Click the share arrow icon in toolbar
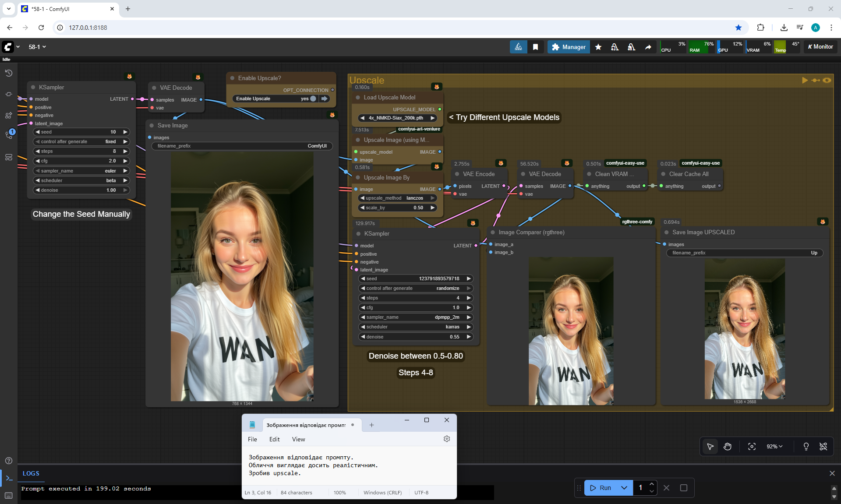The width and height of the screenshot is (841, 504). coord(648,47)
